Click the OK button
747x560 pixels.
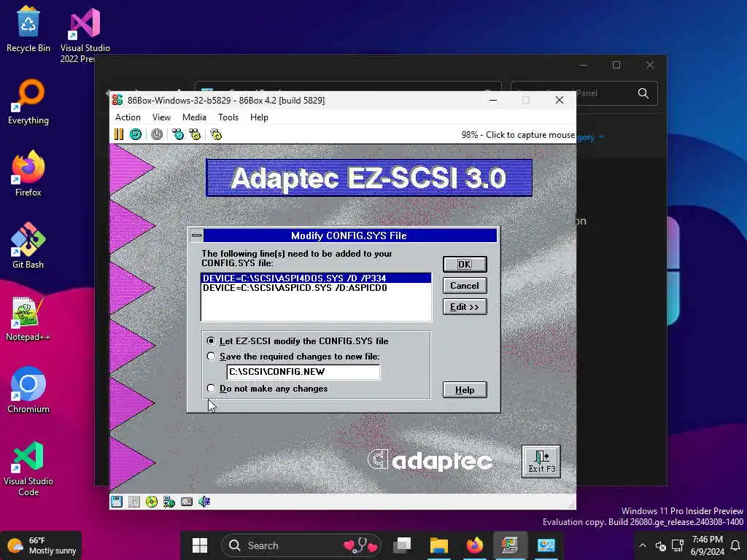point(465,264)
